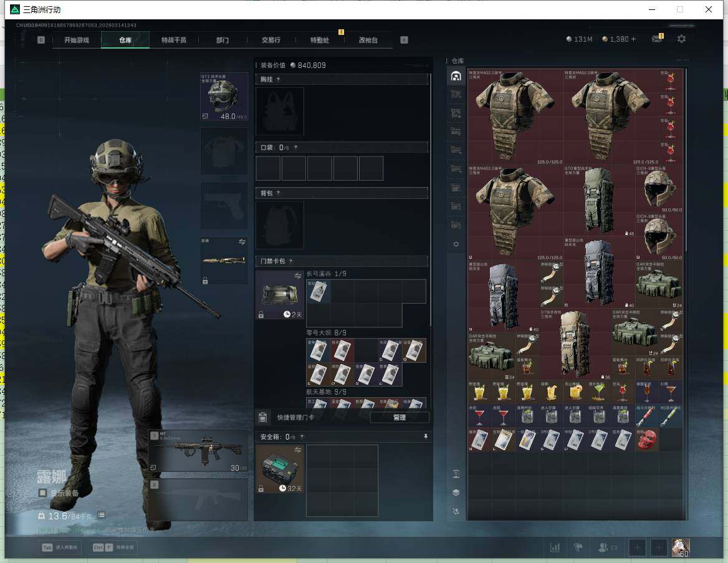The width and height of the screenshot is (728, 563).
Task: Select the empty chest rig slot
Action: click(280, 112)
